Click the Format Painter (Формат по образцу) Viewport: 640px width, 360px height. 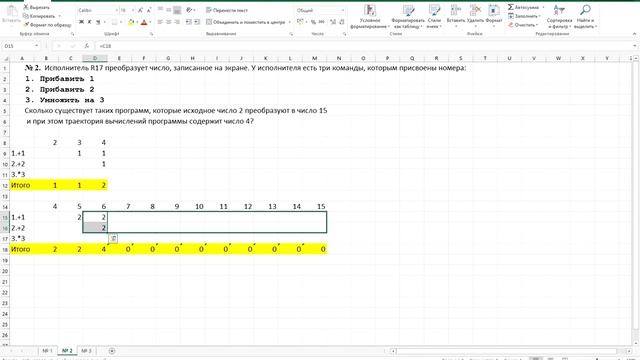(47, 25)
